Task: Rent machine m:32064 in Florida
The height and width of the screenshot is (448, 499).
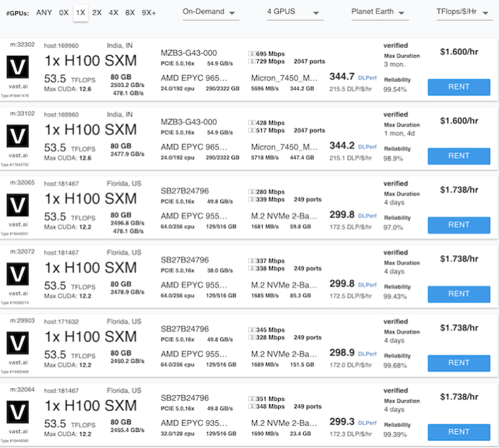Action: 459,433
